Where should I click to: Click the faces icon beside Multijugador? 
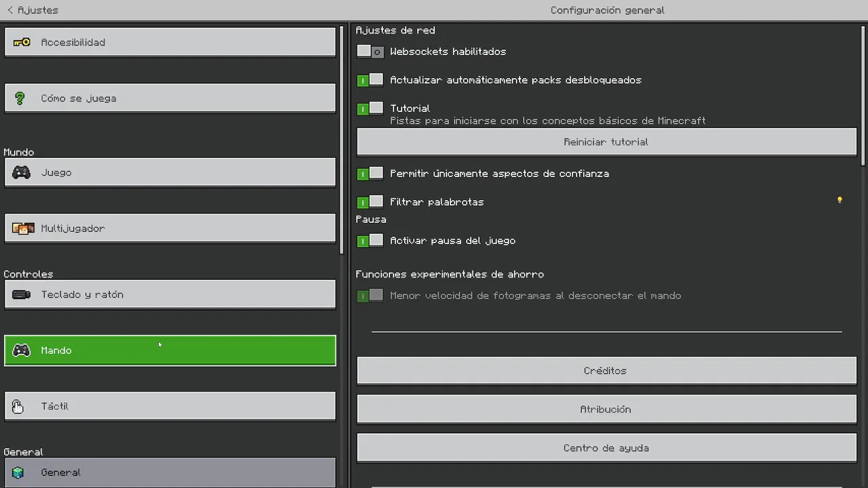tap(23, 228)
